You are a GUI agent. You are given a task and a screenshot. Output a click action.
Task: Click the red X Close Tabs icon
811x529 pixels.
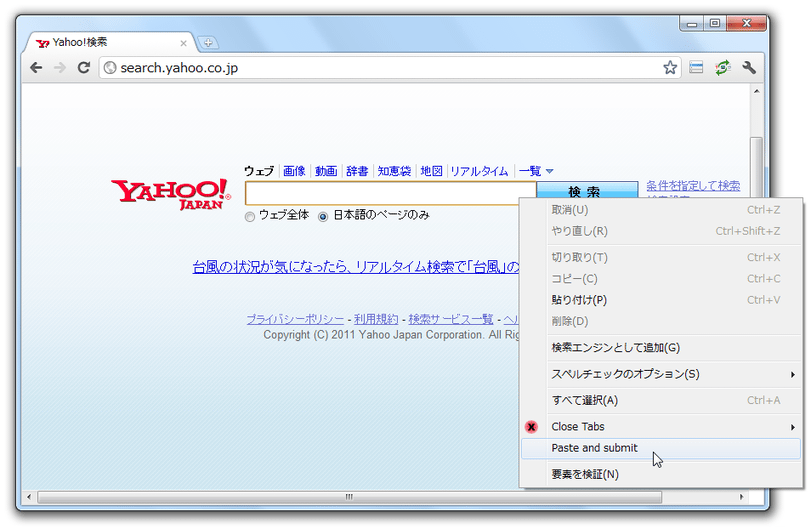531,427
